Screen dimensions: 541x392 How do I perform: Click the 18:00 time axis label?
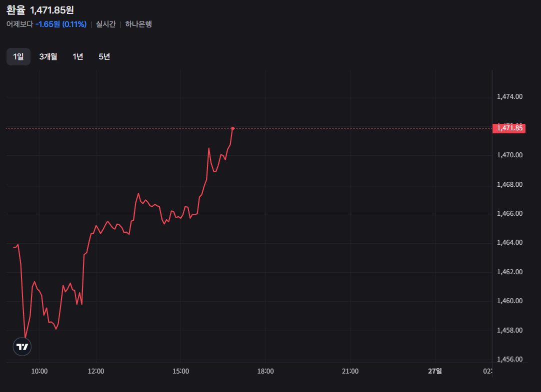click(265, 371)
